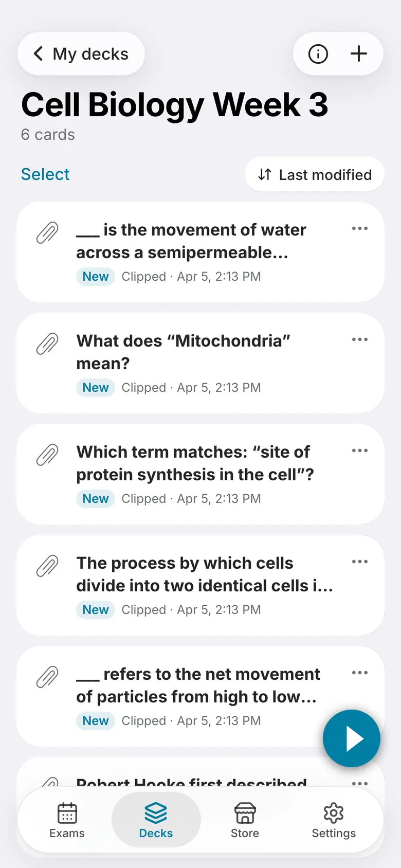Open more options for the Mitochondria card
This screenshot has width=401, height=868.
tap(360, 339)
